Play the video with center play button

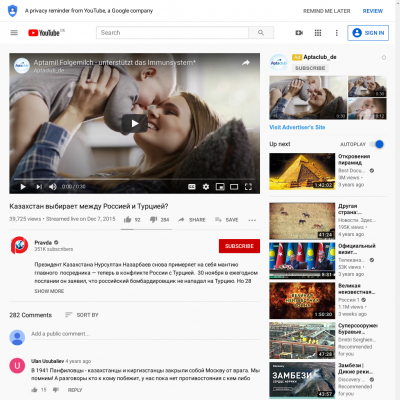[x=134, y=123]
